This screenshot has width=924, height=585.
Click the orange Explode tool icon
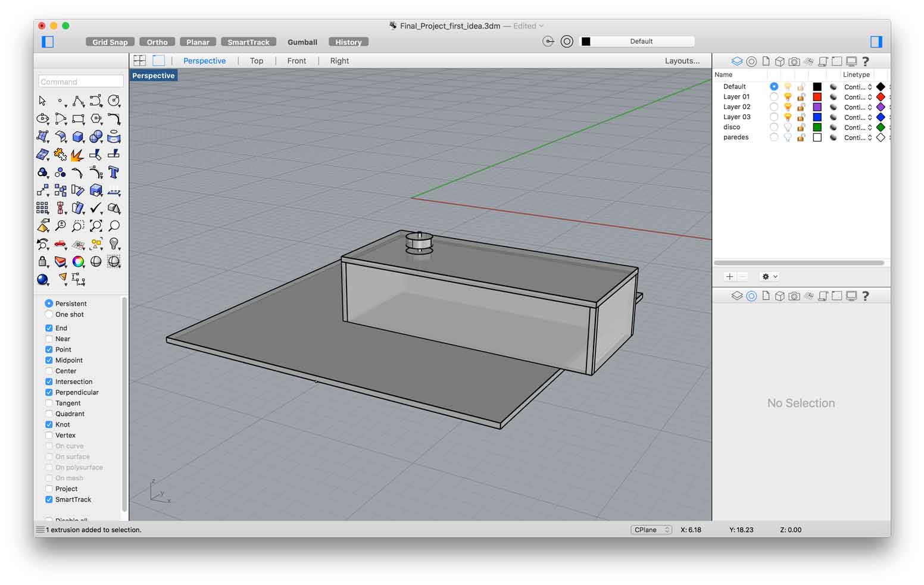[78, 154]
